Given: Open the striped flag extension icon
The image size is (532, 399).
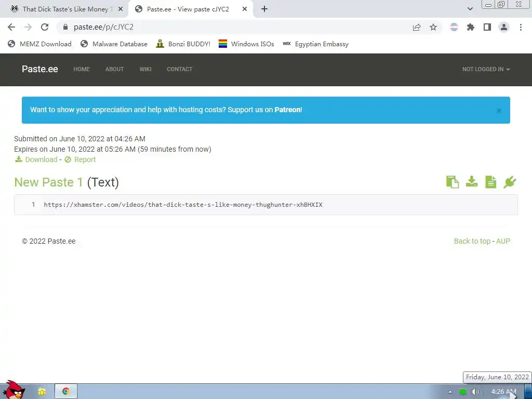Looking at the screenshot, I should [454, 27].
